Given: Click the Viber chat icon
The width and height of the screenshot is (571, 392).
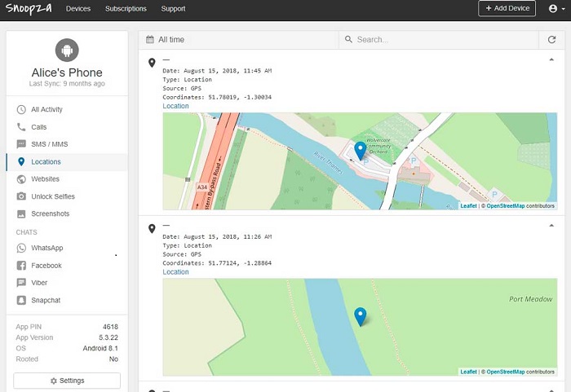Looking at the screenshot, I should point(21,283).
